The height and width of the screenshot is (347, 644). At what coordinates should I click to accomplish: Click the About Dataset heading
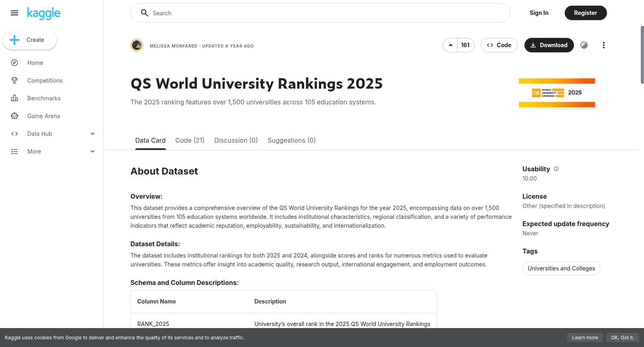click(164, 171)
